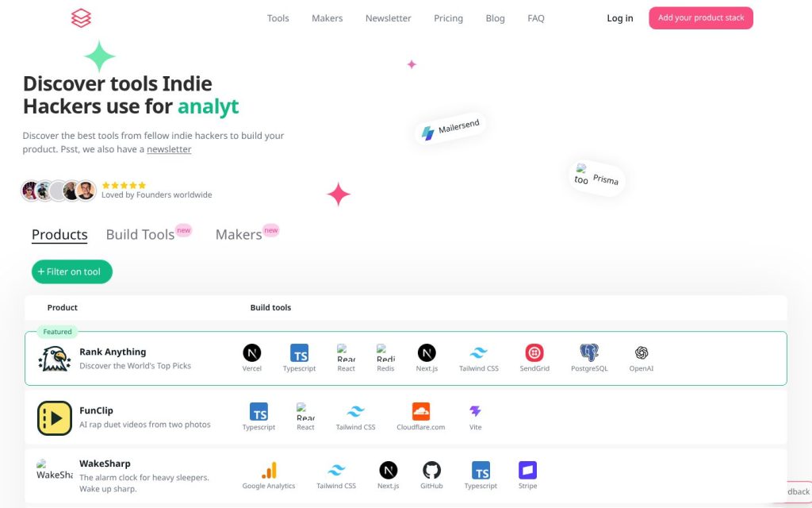Open the Tools menu item
Screen dimensions: 812x508
[278, 18]
